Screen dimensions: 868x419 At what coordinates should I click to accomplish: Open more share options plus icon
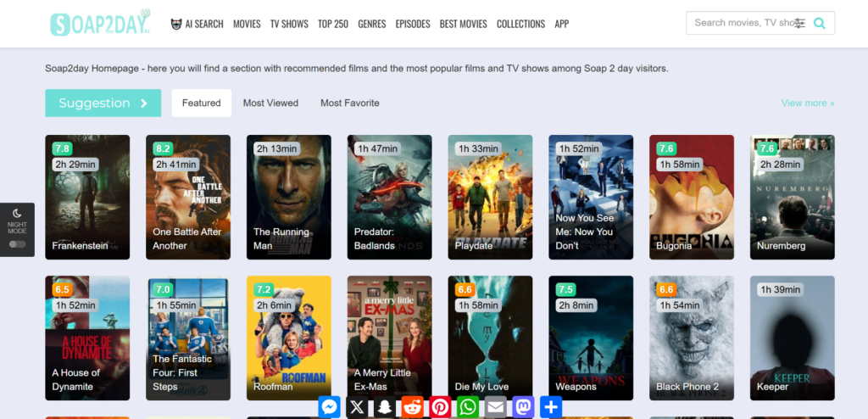[x=551, y=407]
